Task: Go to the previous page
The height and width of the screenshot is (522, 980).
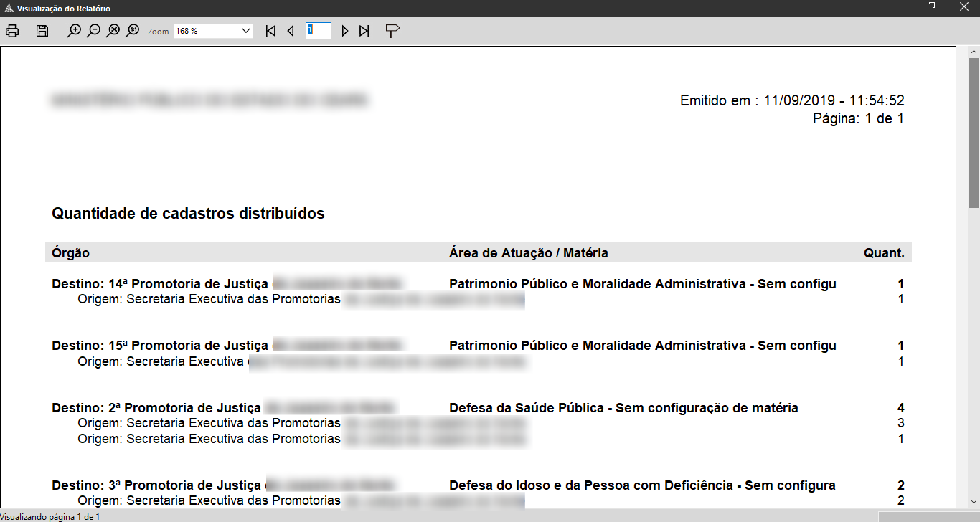Action: coord(291,30)
